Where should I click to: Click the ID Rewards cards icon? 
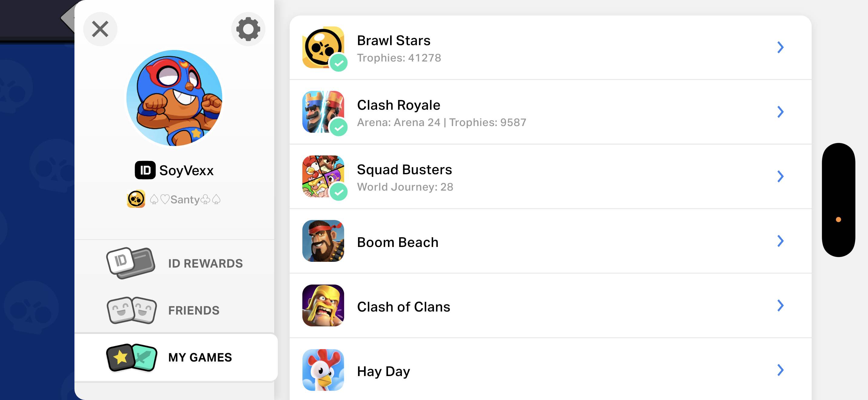point(131,263)
